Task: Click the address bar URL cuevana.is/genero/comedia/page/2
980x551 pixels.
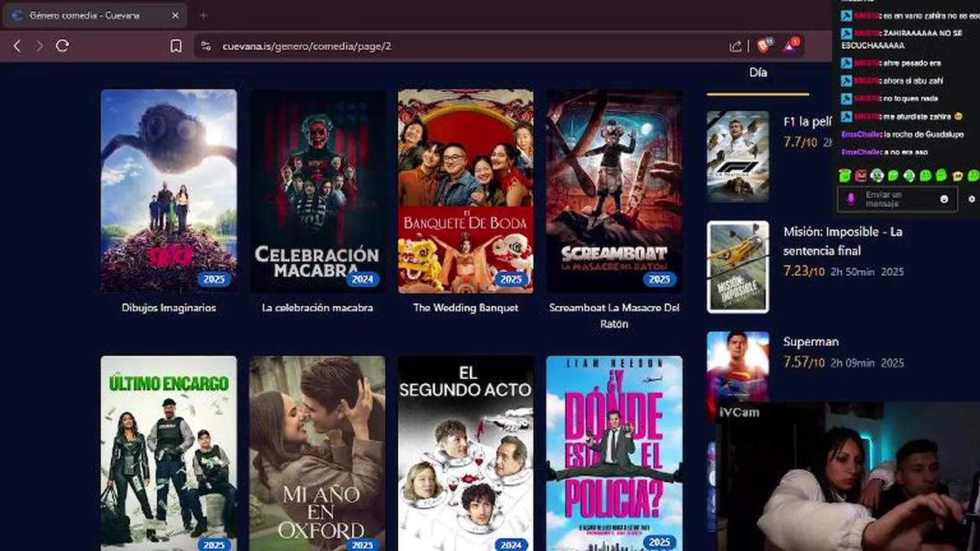Action: [307, 46]
